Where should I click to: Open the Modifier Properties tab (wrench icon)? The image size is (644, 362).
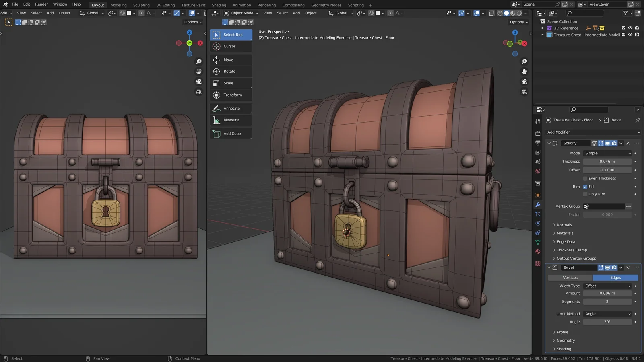tap(538, 205)
